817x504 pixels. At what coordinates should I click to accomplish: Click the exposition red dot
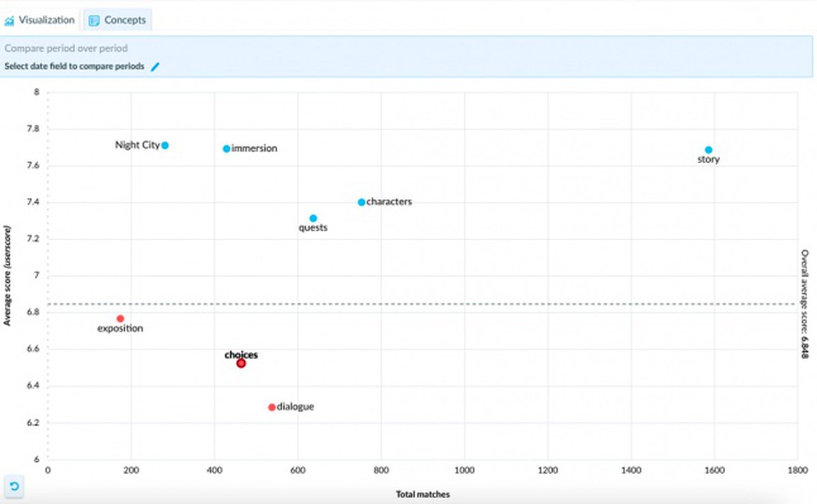pyautogui.click(x=121, y=318)
